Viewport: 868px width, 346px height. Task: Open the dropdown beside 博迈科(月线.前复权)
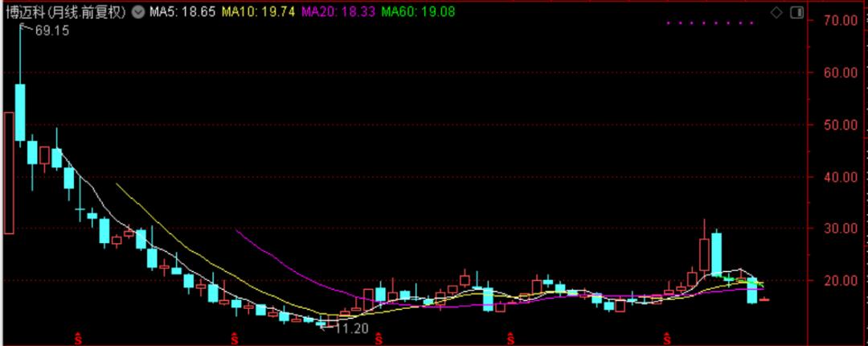click(138, 11)
